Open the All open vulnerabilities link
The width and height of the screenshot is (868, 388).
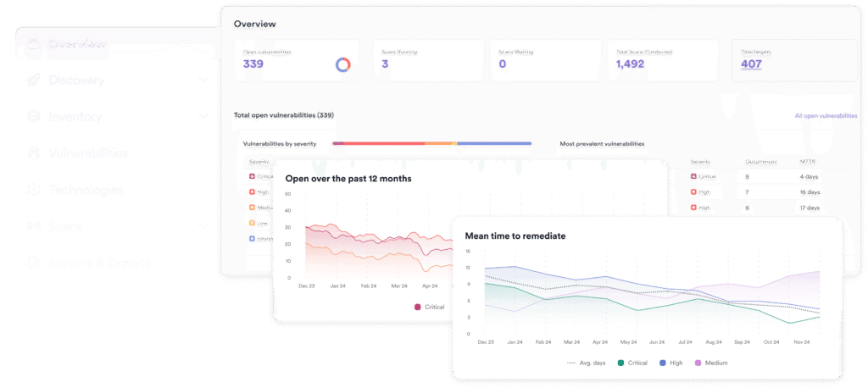click(826, 115)
